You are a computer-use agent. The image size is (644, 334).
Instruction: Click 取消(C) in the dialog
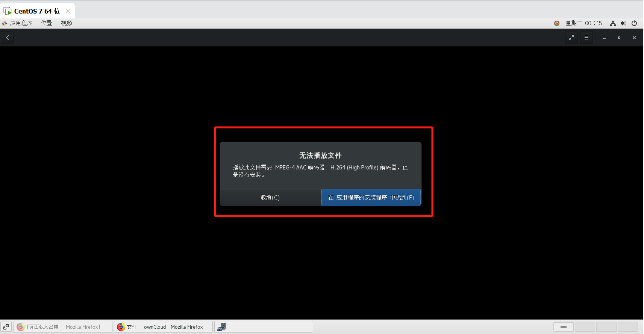(270, 198)
